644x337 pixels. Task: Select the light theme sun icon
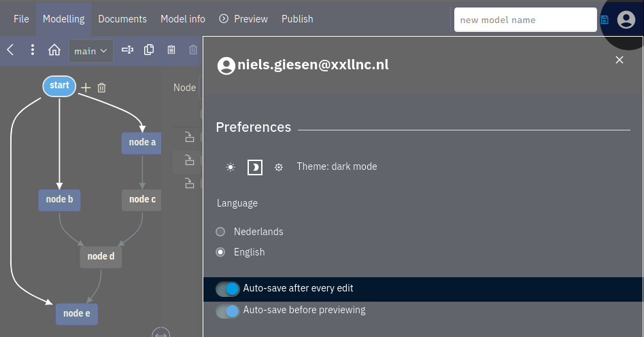(231, 167)
